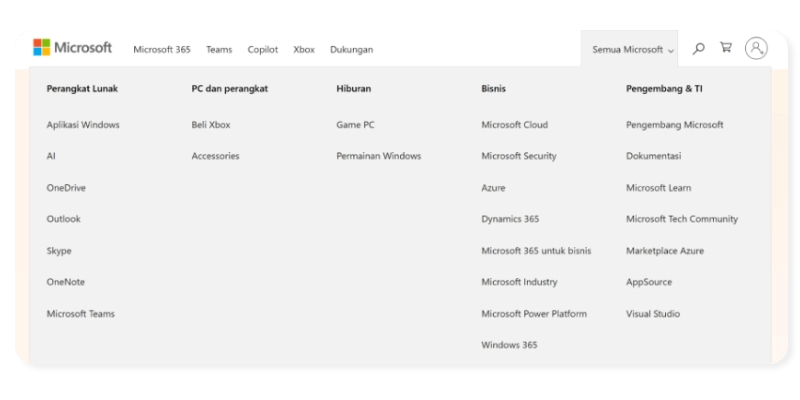
Task: Open the Microsoft Learn link
Action: click(659, 188)
